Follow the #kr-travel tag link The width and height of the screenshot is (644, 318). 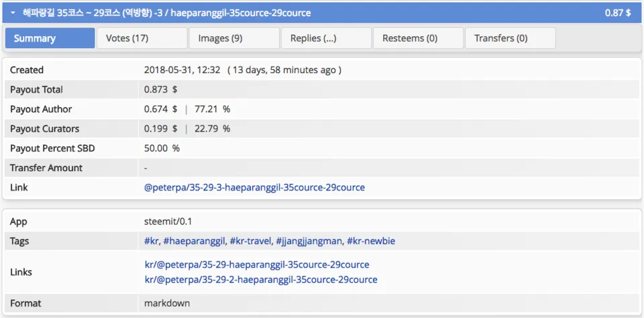pyautogui.click(x=250, y=241)
